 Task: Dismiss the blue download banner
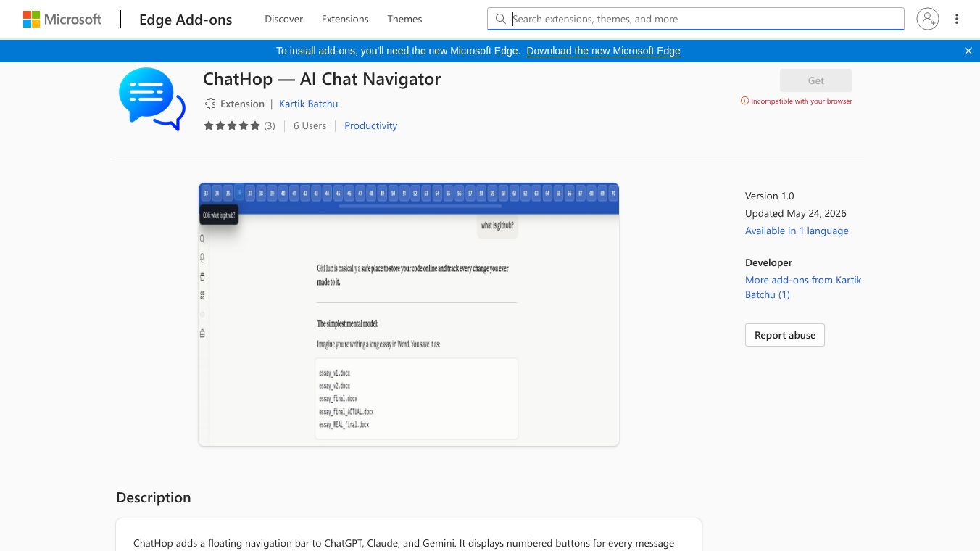click(968, 51)
